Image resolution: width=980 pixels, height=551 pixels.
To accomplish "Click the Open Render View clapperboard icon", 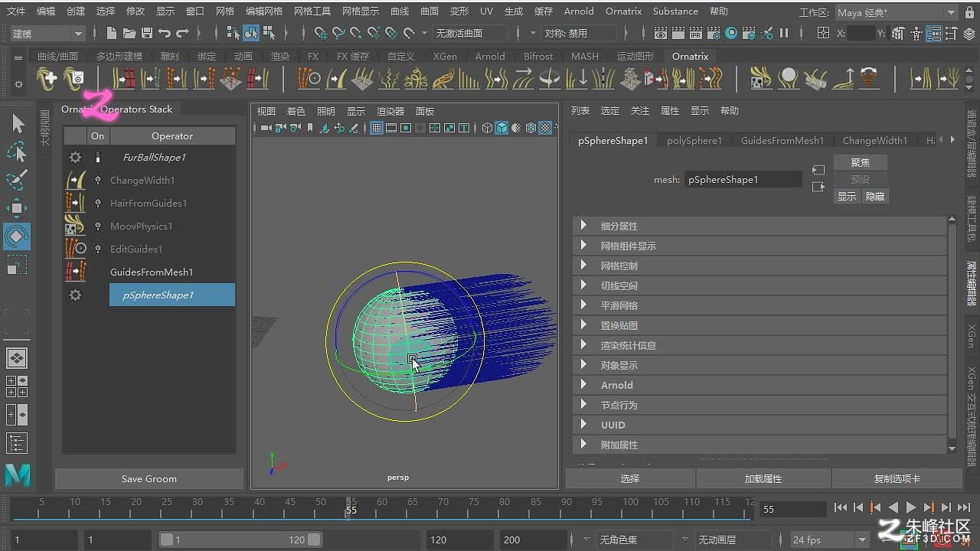I will (x=661, y=33).
